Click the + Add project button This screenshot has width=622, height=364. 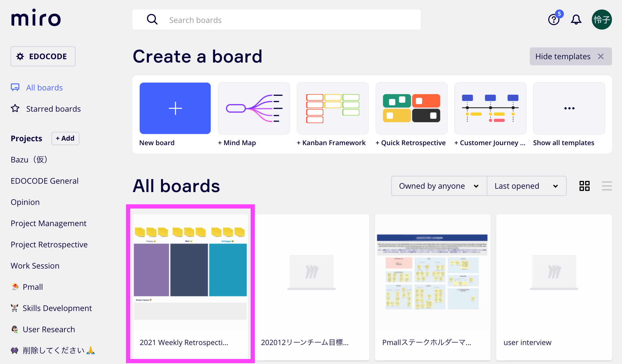pos(65,138)
